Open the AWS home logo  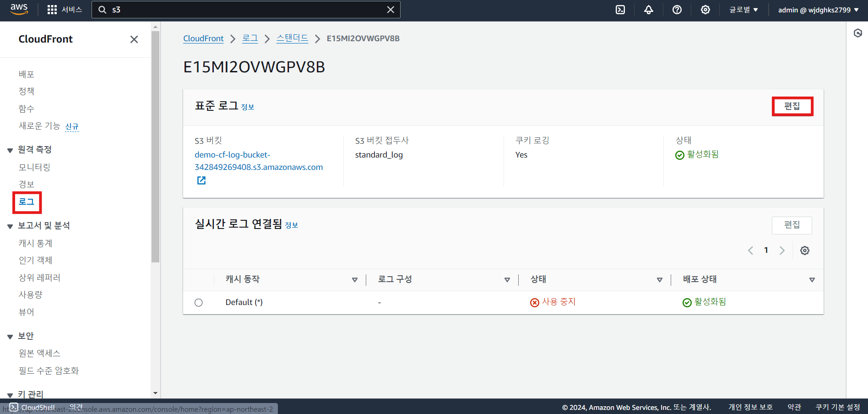point(19,9)
